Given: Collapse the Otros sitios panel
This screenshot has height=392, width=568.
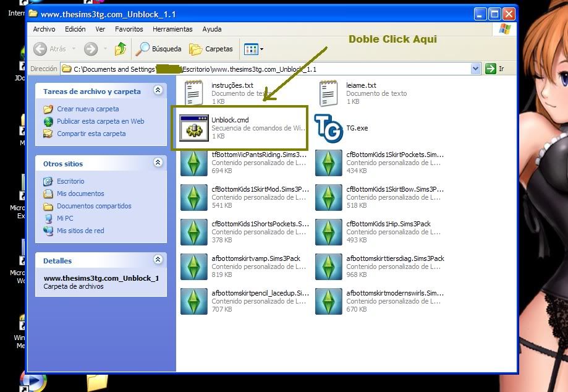Looking at the screenshot, I should pos(158,162).
